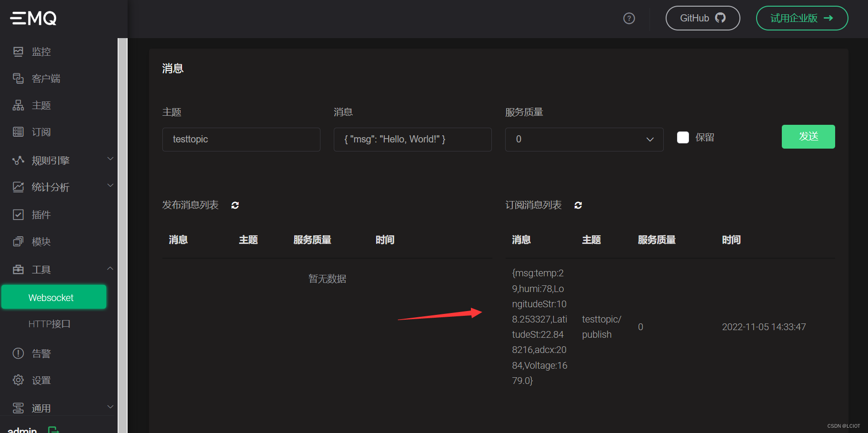Open the GitHub link button
Screen dimensions: 868x433
[703, 18]
